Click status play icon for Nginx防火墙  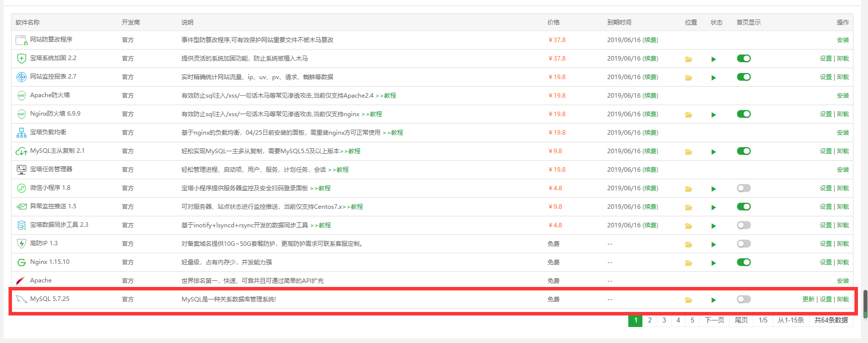[x=714, y=115]
